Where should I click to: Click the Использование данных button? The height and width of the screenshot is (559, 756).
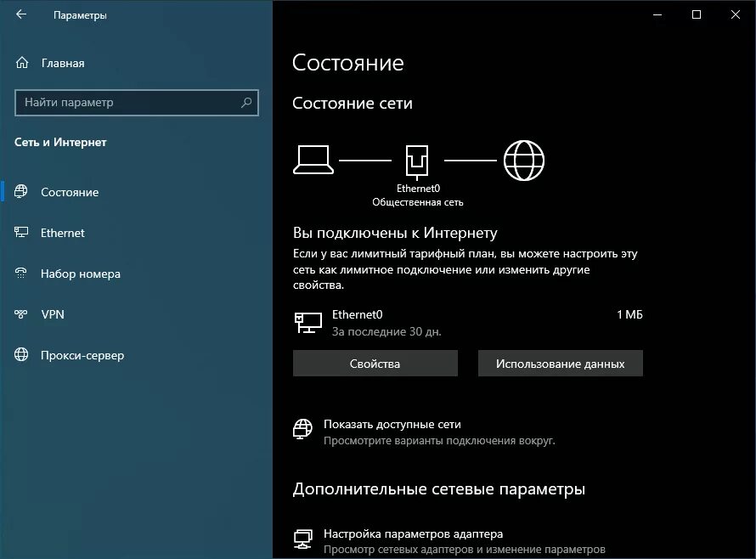(x=561, y=364)
